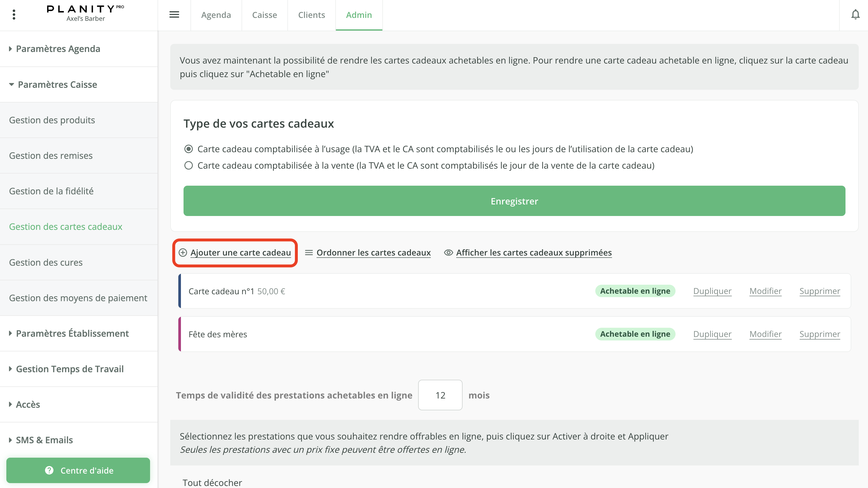Open the hamburger menu icon
Screen dimensions: 868x488
174,15
